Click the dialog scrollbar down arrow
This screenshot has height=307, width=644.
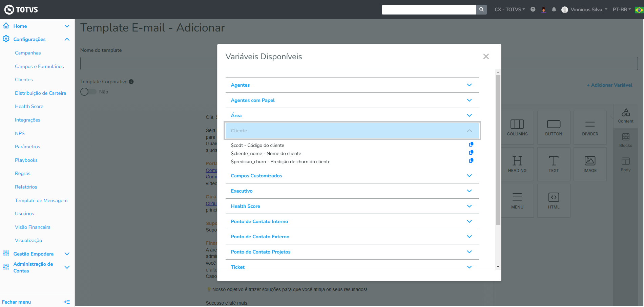click(498, 267)
